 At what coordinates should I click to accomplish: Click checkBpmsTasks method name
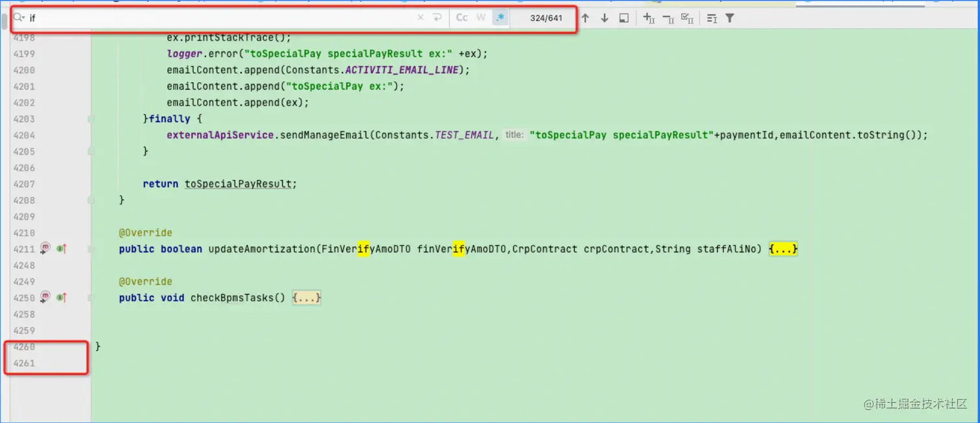pos(231,298)
